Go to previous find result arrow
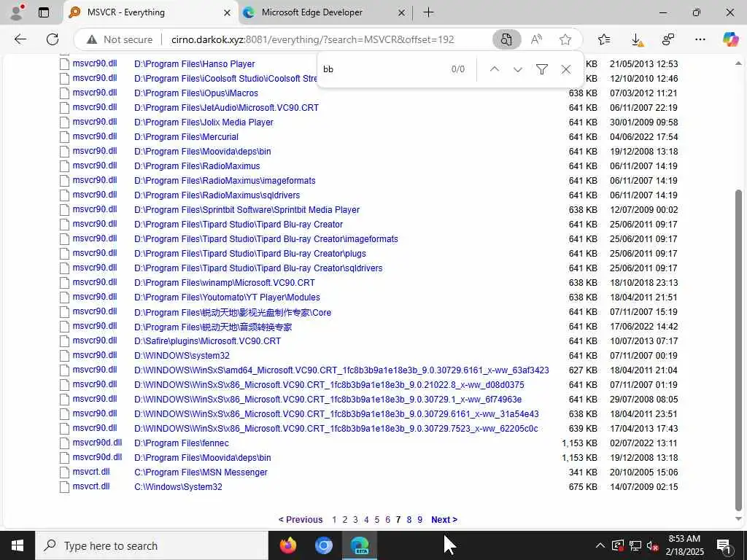This screenshot has height=560, width=747. 495,69
